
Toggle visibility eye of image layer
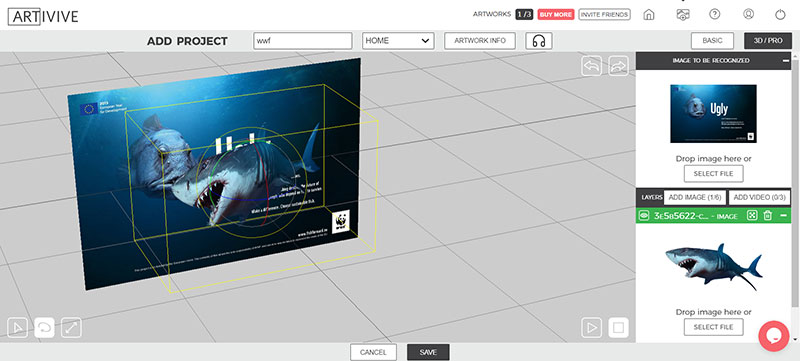[x=644, y=216]
